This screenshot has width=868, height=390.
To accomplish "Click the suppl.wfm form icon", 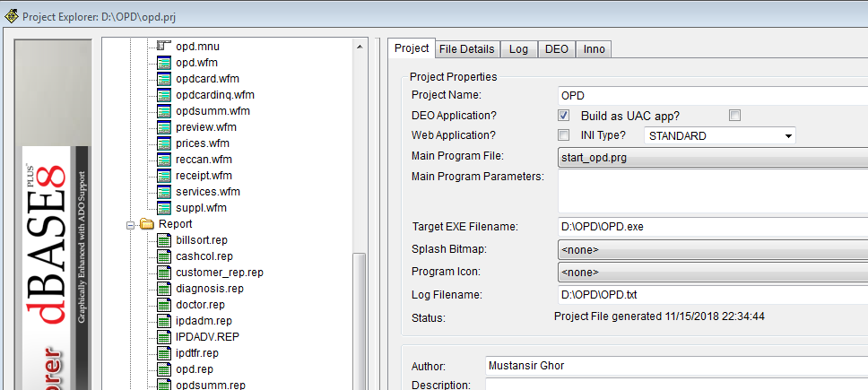I will coord(164,208).
